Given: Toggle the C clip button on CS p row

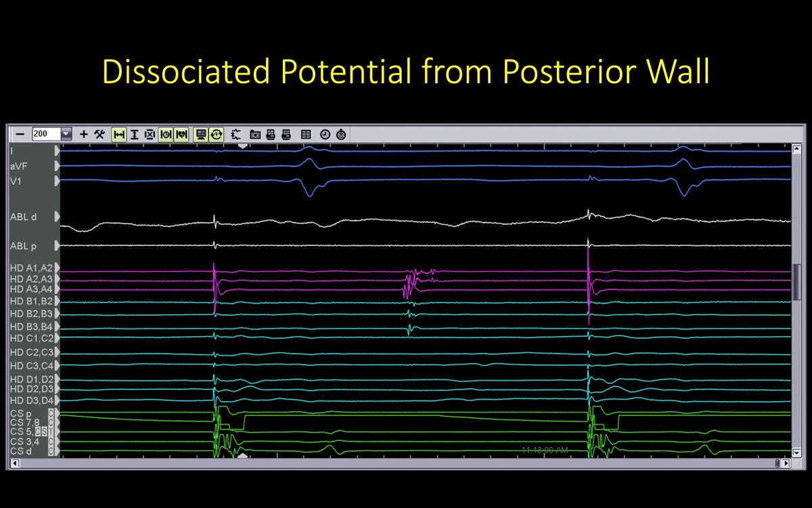Looking at the screenshot, I should pyautogui.click(x=51, y=412).
